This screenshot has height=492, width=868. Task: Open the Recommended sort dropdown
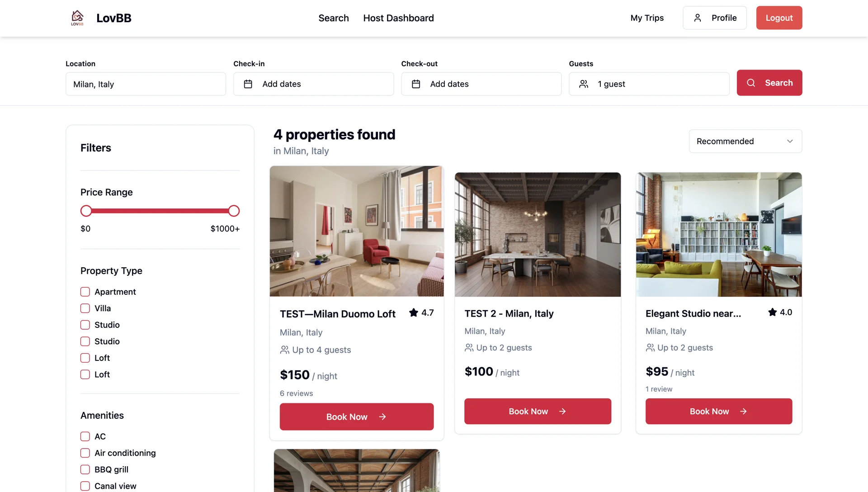point(745,141)
